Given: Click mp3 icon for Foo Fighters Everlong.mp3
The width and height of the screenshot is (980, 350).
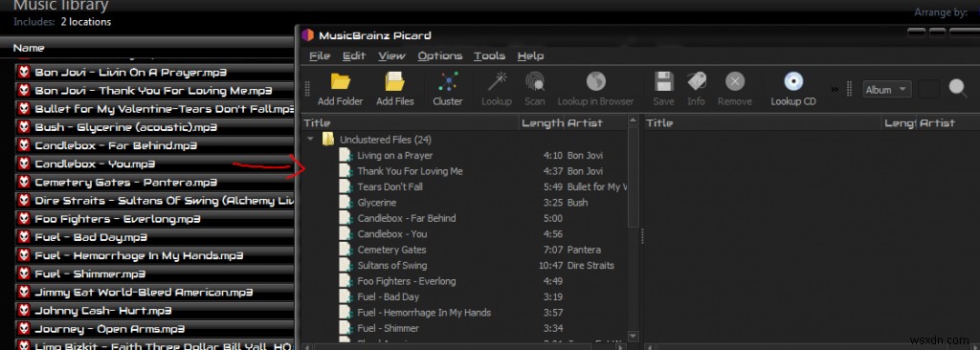Looking at the screenshot, I should point(23,219).
